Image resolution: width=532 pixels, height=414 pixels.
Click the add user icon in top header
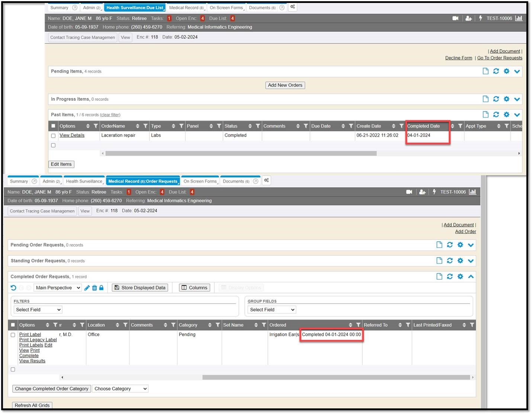tap(468, 18)
